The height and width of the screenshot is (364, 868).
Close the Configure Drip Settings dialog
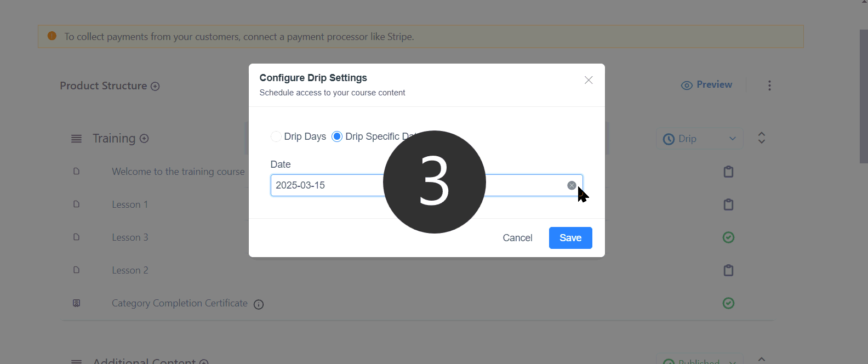point(589,80)
